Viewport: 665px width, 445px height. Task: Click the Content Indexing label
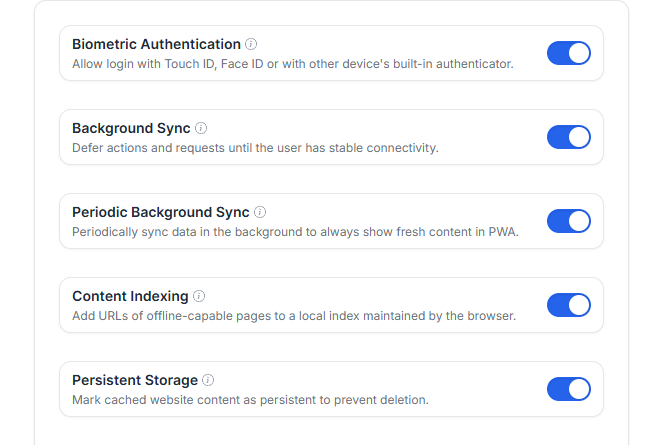[x=130, y=296]
